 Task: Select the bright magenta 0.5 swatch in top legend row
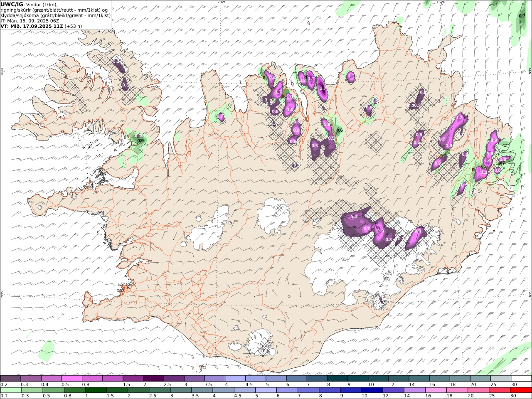pos(72,378)
